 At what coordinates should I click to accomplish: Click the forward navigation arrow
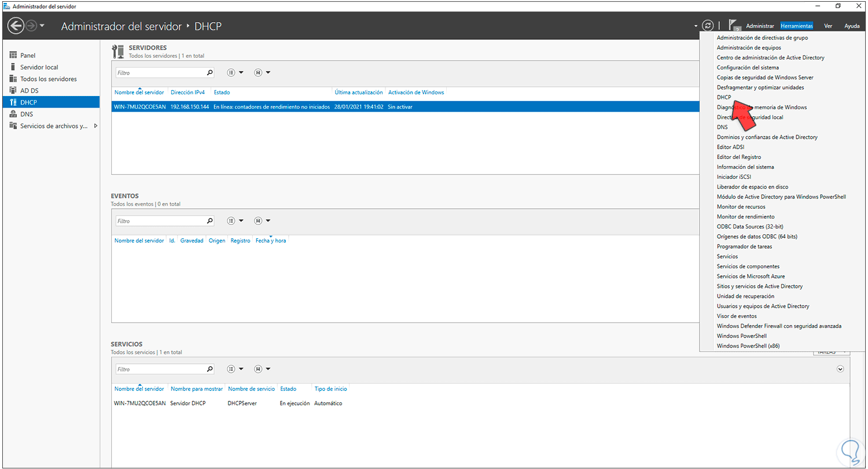coord(31,26)
